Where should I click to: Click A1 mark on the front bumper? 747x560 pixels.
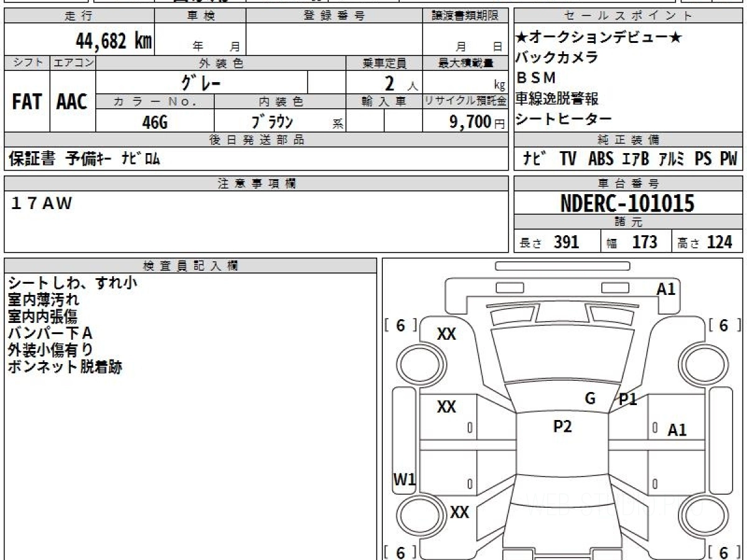666,288
